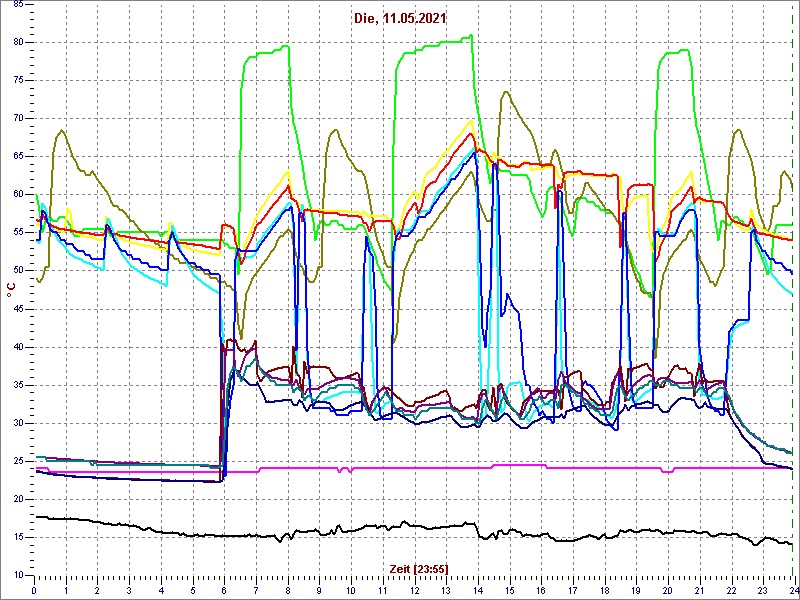The height and width of the screenshot is (600, 800).
Task: Click hour '14' on the time axis
Action: (478, 592)
